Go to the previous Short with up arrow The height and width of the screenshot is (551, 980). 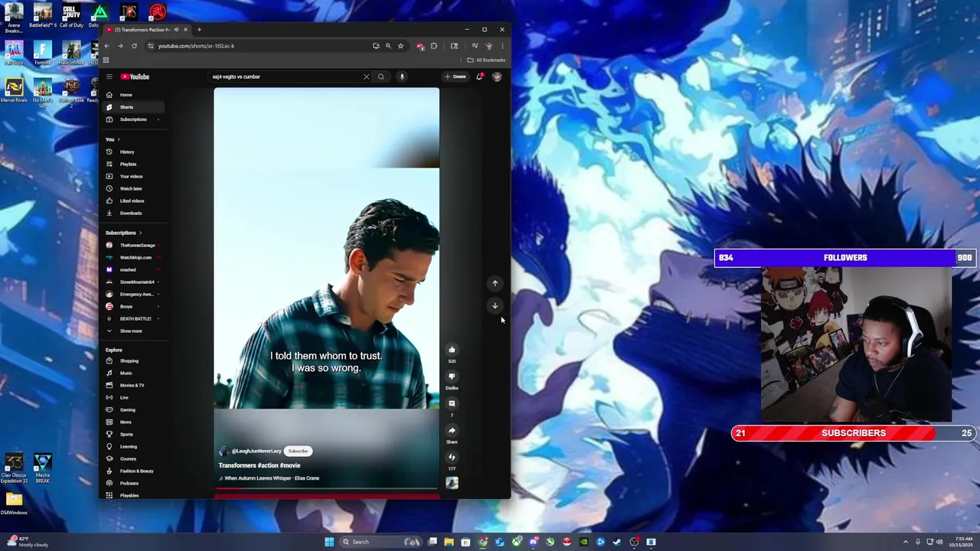coord(495,283)
